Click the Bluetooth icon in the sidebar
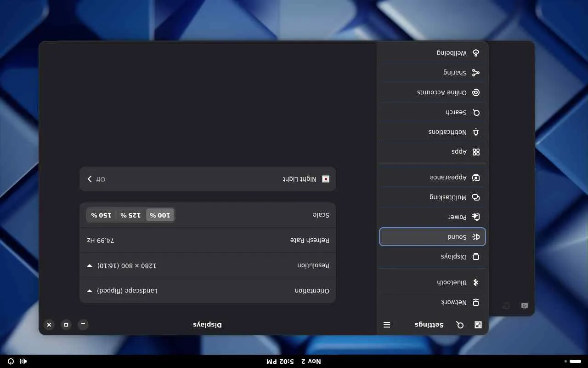This screenshot has width=588, height=368. coord(476,282)
